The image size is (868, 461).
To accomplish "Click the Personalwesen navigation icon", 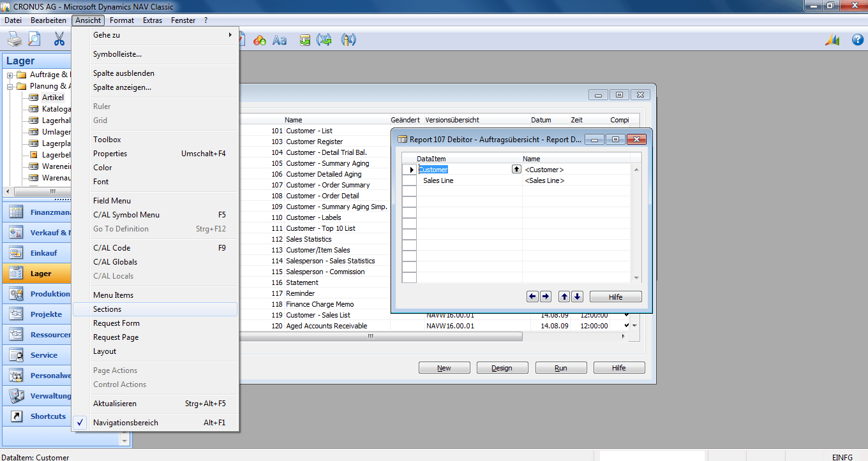I will click(x=17, y=376).
